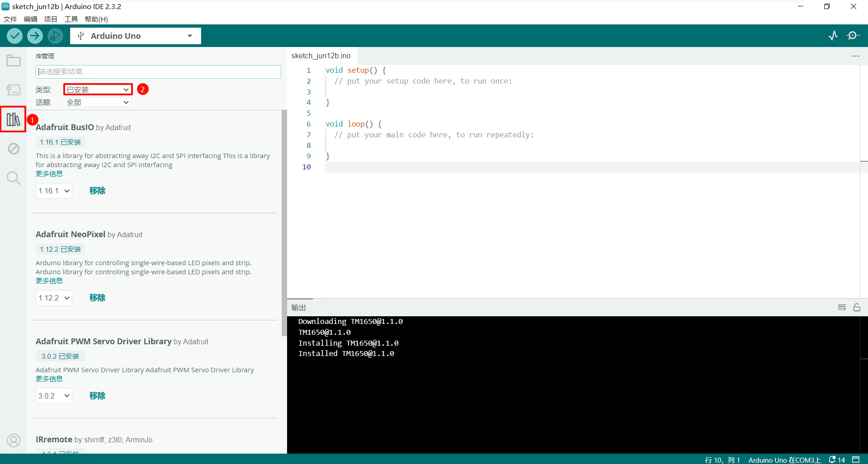The width and height of the screenshot is (868, 464).
Task: Open the Serial Monitor icon
Action: click(853, 36)
